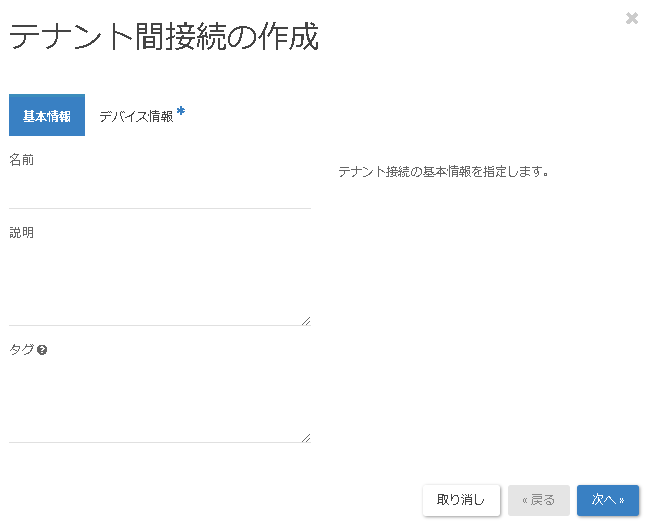Close the テナント間接続の作成 dialog
The height and width of the screenshot is (527, 652).
click(x=631, y=18)
